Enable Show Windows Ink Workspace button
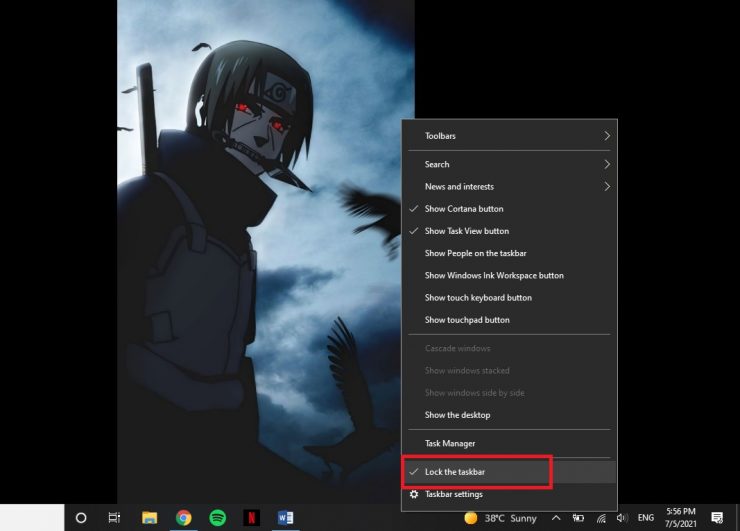Viewport: 740px width, 531px height. pyautogui.click(x=509, y=275)
